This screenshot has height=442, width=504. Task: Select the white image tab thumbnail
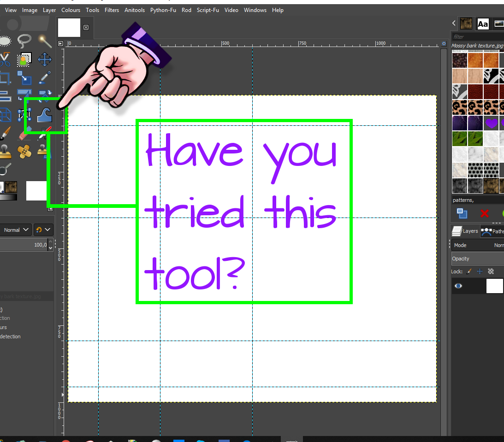[x=69, y=28]
